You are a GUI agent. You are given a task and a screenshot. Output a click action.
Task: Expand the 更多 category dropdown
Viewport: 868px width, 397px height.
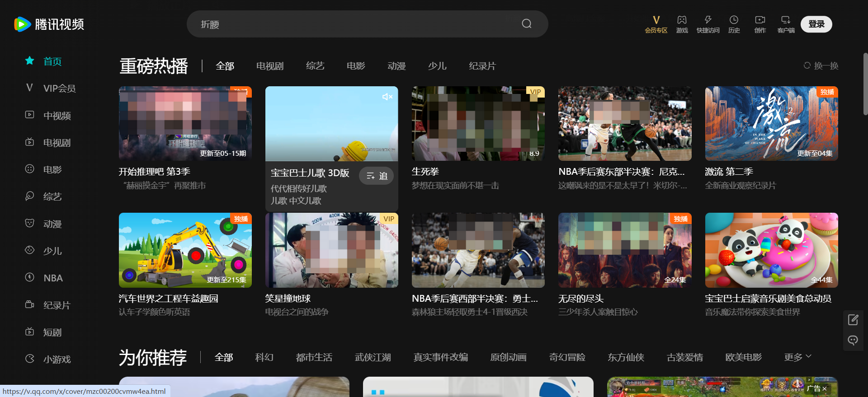click(x=797, y=357)
